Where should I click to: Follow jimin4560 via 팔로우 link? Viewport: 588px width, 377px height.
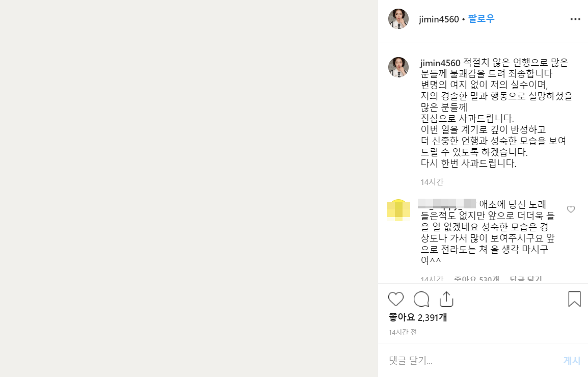[x=481, y=19]
